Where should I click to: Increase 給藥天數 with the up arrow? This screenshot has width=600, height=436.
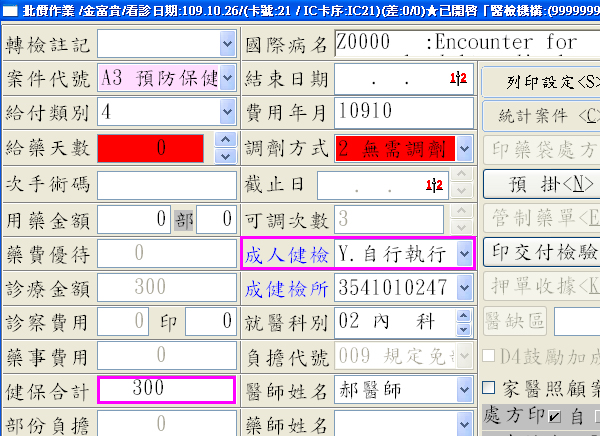226,141
